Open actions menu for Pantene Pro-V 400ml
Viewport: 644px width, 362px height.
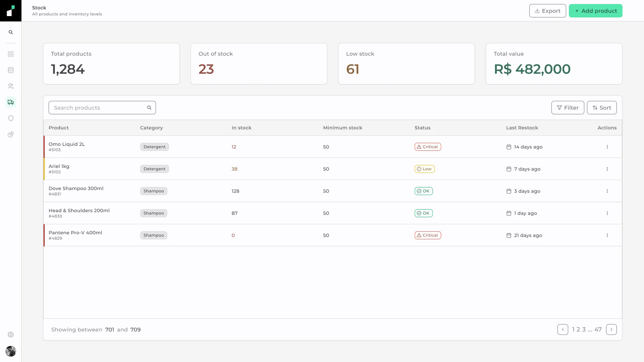(607, 235)
